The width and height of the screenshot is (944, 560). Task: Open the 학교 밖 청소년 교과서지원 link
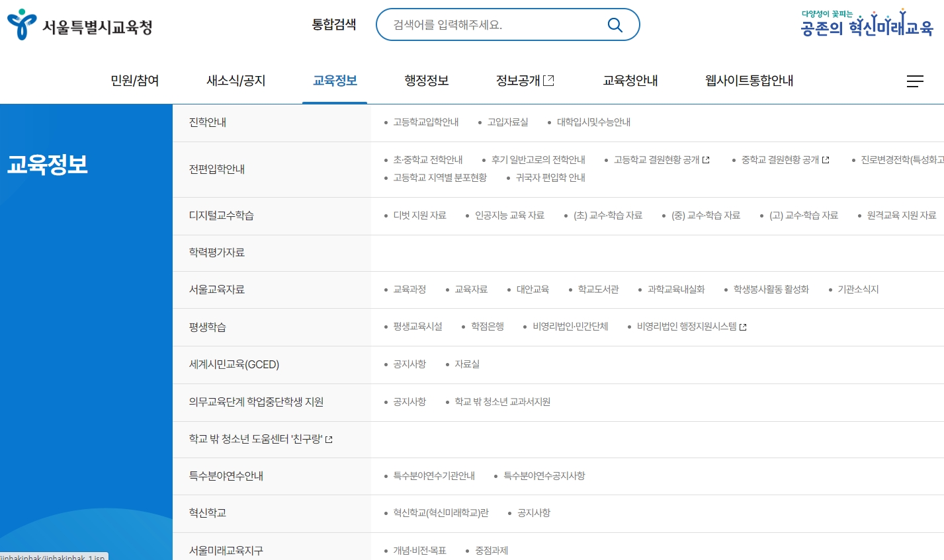click(503, 402)
